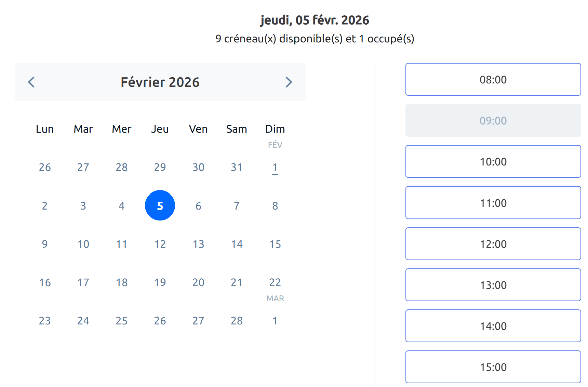588x387 pixels.
Task: Click the currently selected day 5
Action: click(x=160, y=205)
